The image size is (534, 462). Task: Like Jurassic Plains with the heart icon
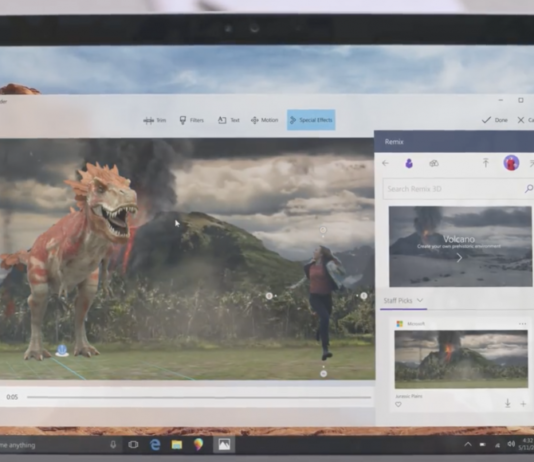[x=398, y=404]
